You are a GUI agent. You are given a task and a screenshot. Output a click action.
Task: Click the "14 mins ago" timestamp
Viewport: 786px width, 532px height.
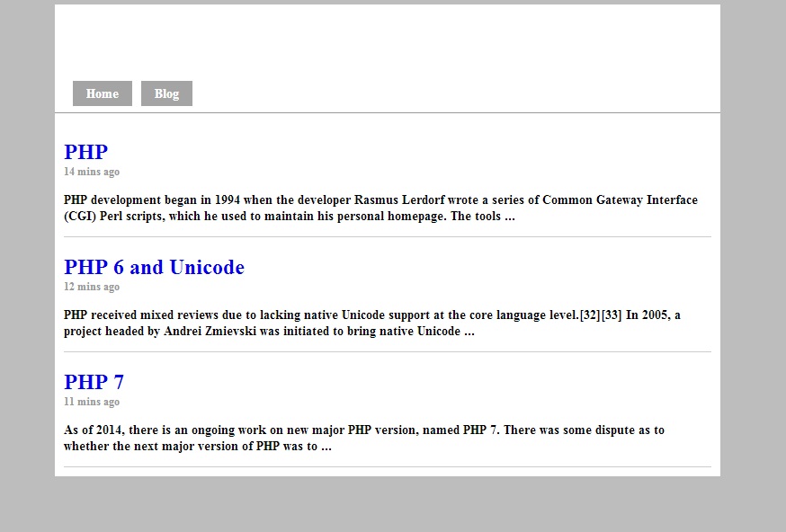point(92,172)
